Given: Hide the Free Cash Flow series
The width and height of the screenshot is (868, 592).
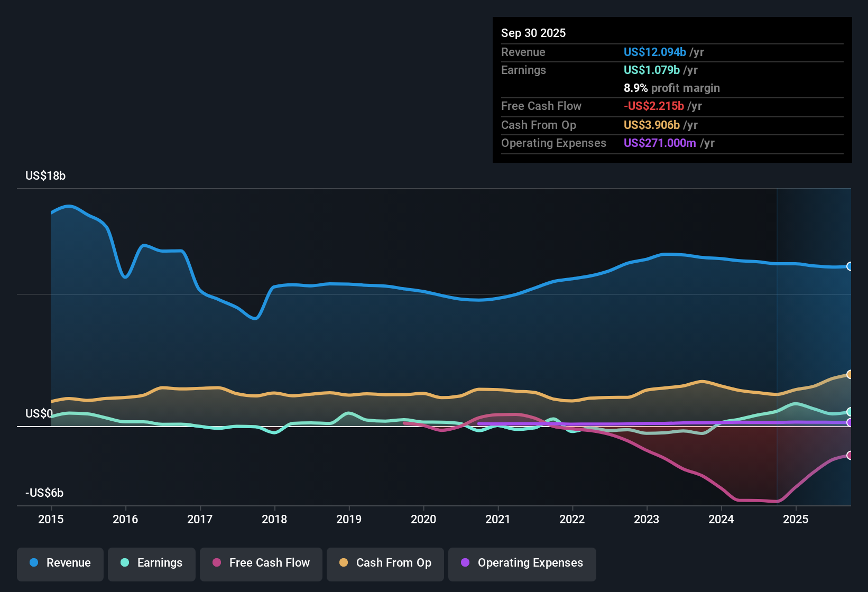Looking at the screenshot, I should click(x=261, y=563).
